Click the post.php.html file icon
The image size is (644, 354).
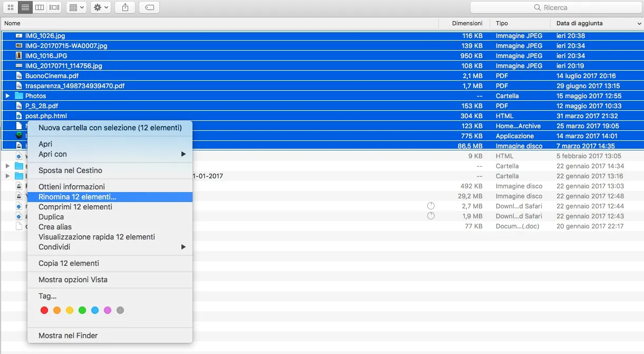coord(19,116)
